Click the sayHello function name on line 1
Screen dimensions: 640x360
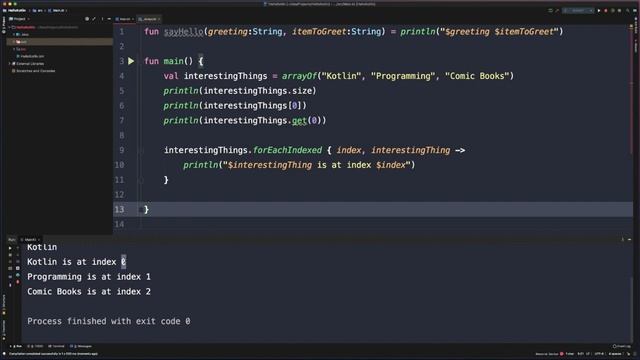click(183, 32)
